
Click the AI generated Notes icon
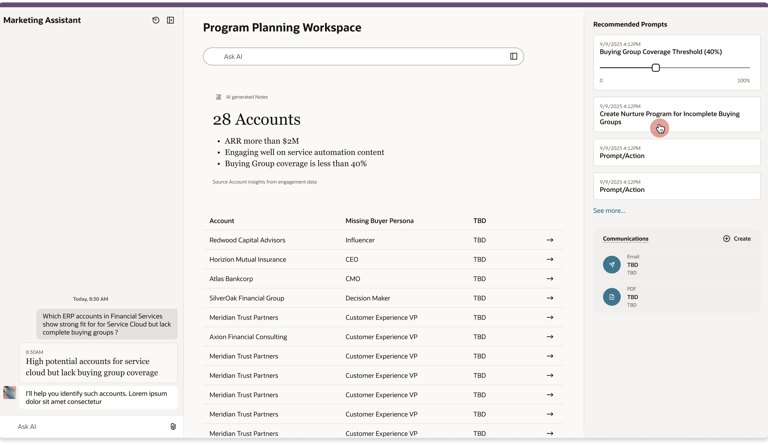point(219,97)
